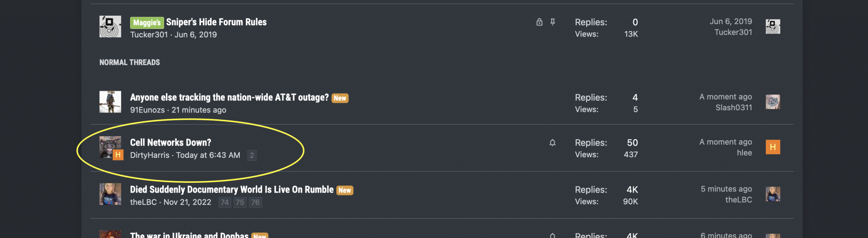Open last poster hlee's profile link
The image size is (868, 238).
coord(744,153)
